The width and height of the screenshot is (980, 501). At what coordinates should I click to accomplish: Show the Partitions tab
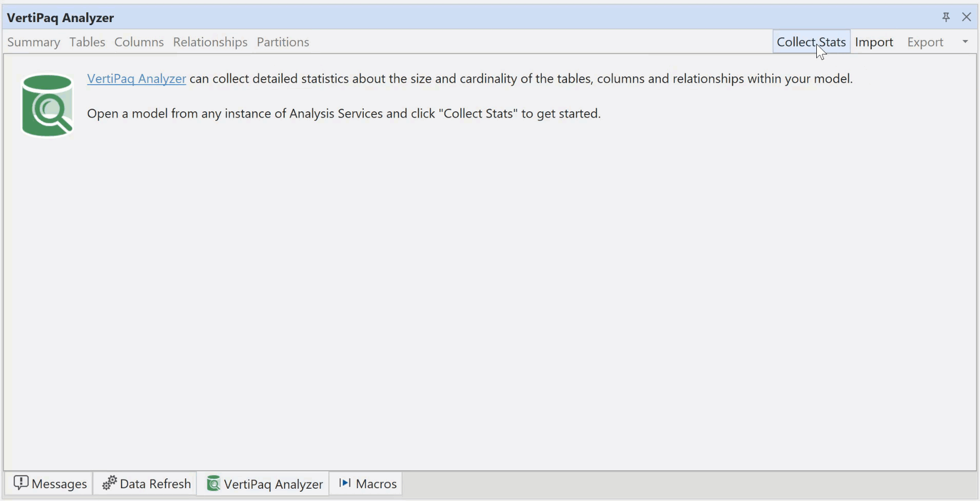pos(283,42)
